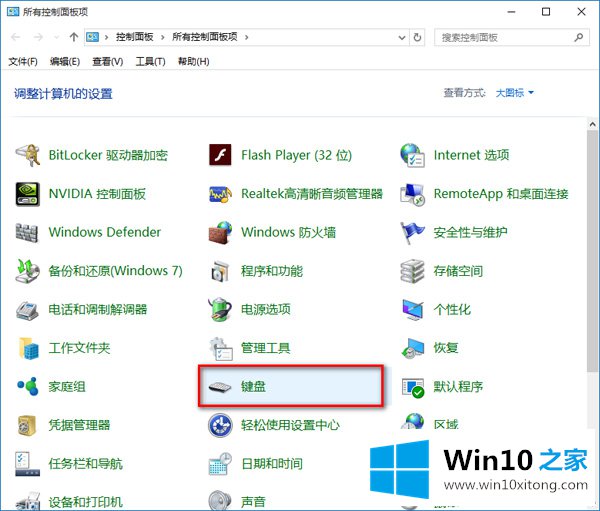Click the 家庭组 homegroup icon
600x511 pixels.
[28, 386]
